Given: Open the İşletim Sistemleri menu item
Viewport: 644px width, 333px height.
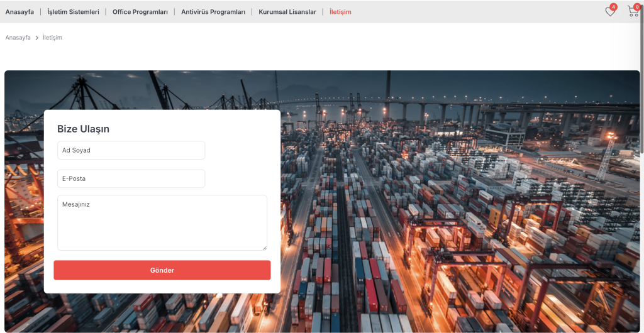Looking at the screenshot, I should pyautogui.click(x=73, y=12).
